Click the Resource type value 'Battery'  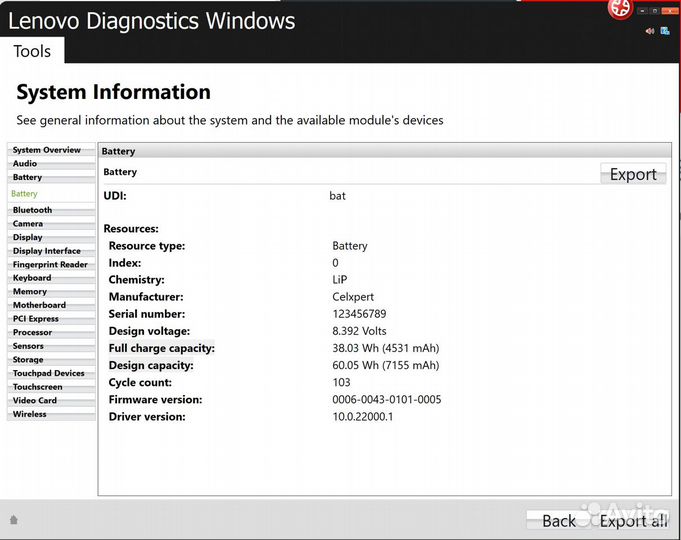(x=350, y=246)
